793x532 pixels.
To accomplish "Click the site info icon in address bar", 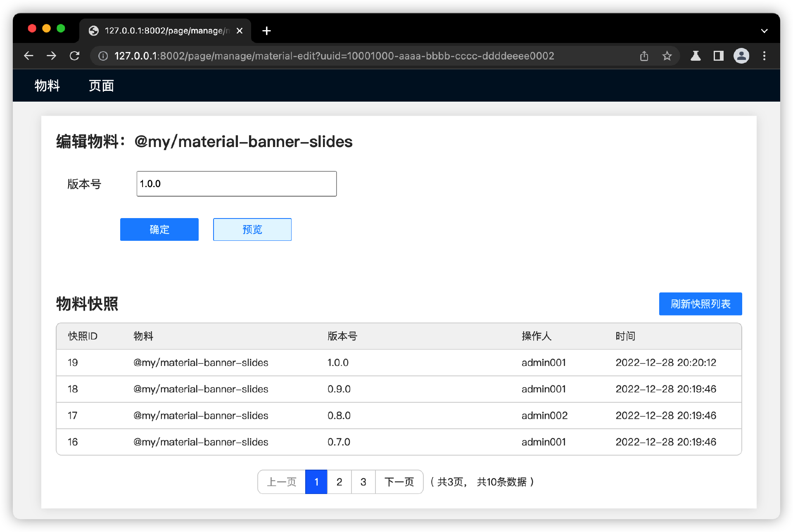I will [x=103, y=56].
